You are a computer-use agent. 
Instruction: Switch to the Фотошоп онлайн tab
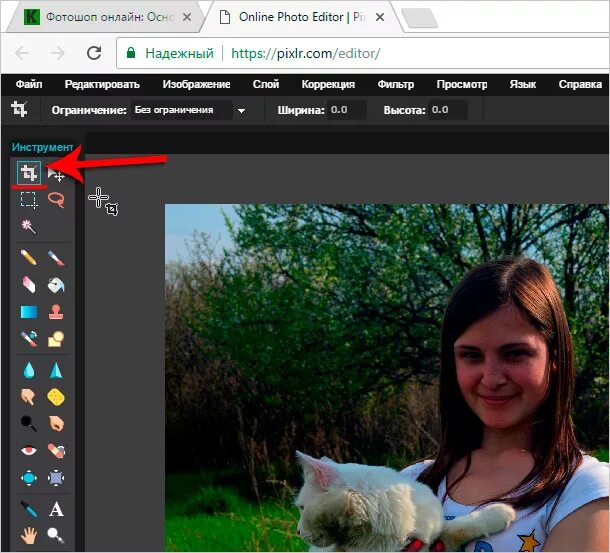click(x=105, y=17)
